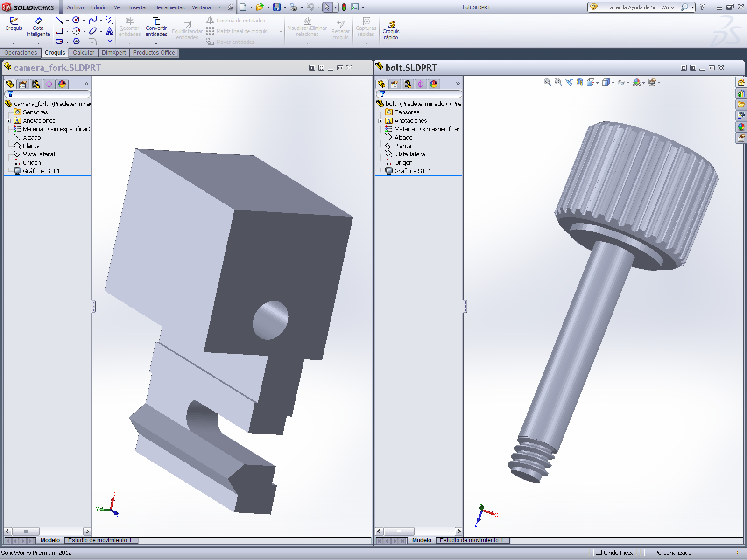Open the appearance color wheel tab in bolt panel
Image resolution: width=747 pixels, height=560 pixels.
[434, 84]
